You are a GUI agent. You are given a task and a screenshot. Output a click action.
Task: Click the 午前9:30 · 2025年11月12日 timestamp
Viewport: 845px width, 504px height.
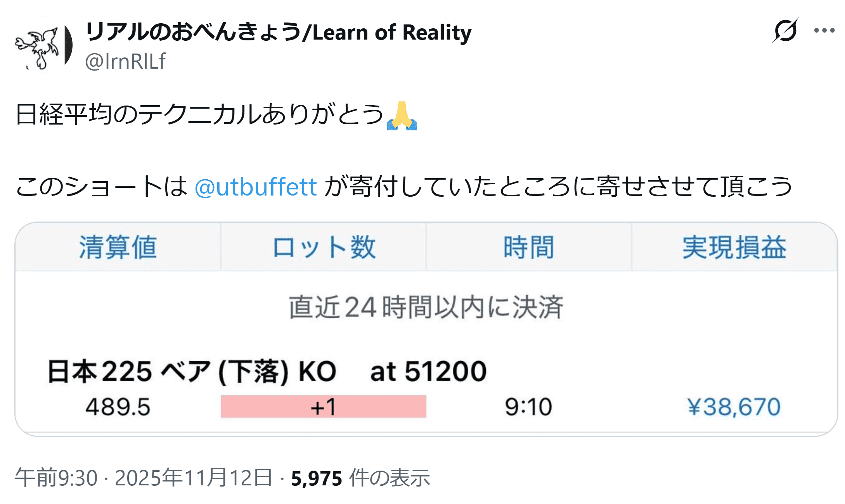coord(144,478)
